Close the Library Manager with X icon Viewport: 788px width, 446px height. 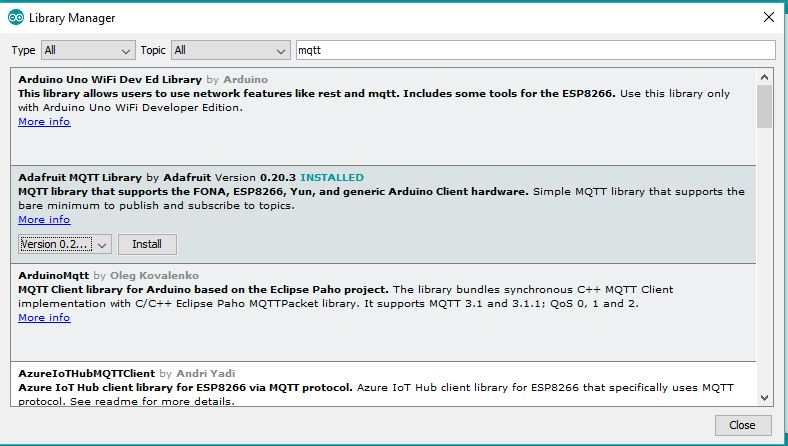(768, 18)
